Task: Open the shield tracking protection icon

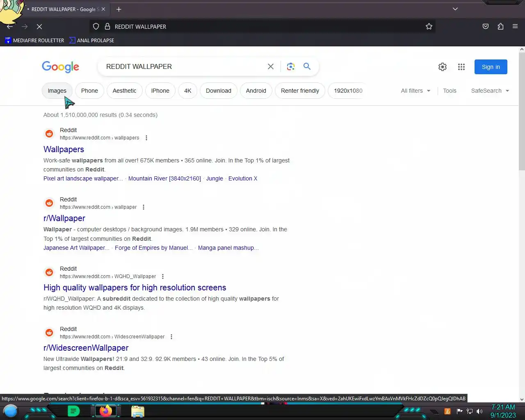Action: (x=96, y=26)
